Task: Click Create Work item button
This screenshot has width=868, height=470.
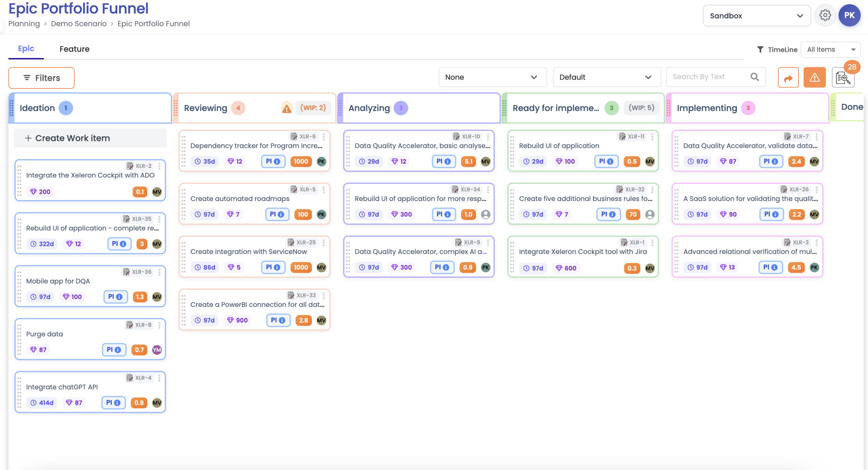Action: (90, 138)
